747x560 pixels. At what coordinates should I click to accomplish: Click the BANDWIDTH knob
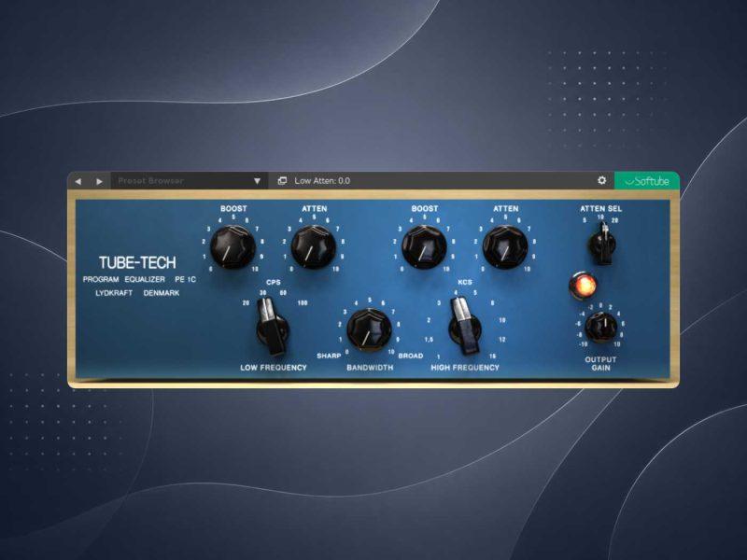[369, 330]
